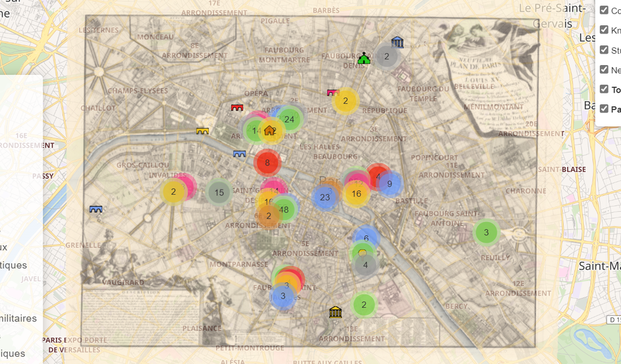Viewport: 621px width, 364px height.
Task: Expand the green cluster labeled 24
Action: 289,119
